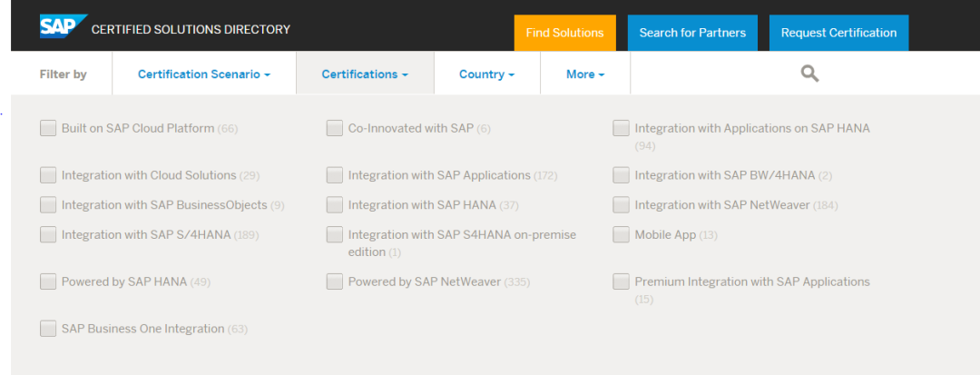Check Co-Innovated with SAP option
The width and height of the screenshot is (980, 375).
click(x=334, y=128)
